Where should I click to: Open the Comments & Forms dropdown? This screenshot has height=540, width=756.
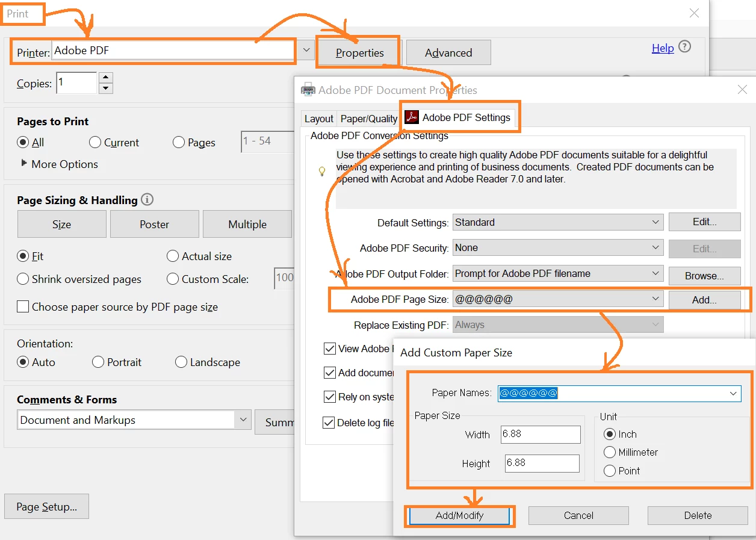coord(243,420)
